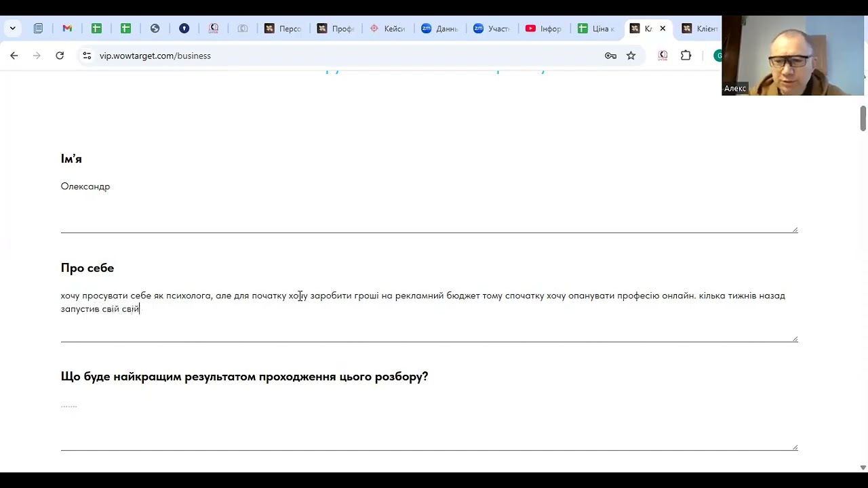The height and width of the screenshot is (488, 868).
Task: Grab resize handle of the name field
Action: coord(795,229)
